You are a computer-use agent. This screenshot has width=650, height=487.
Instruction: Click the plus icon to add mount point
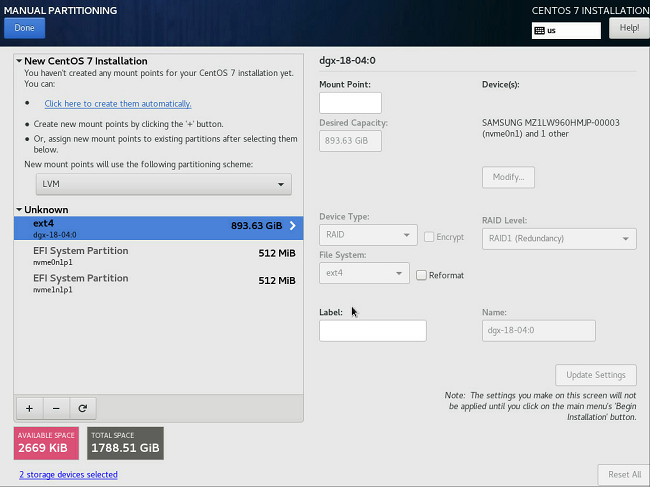pos(29,408)
